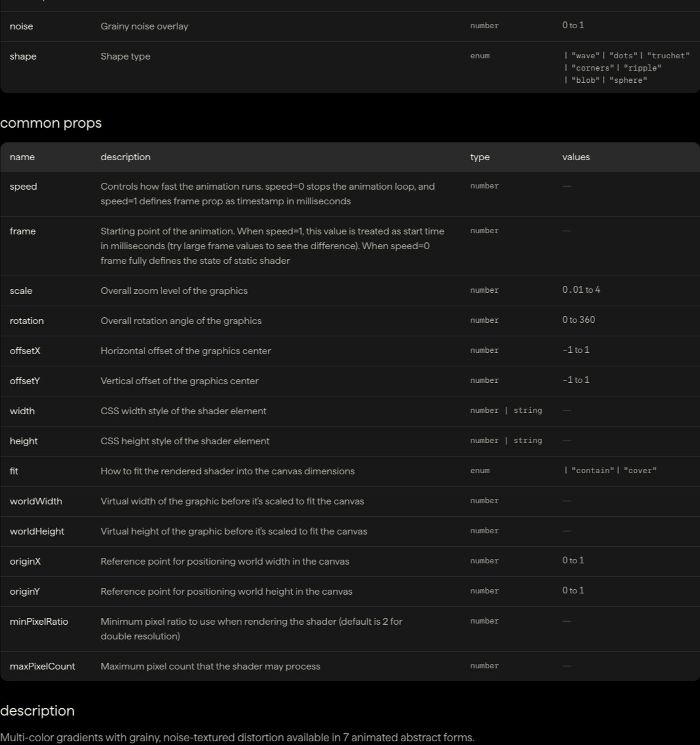Click the 'originY' prop name
This screenshot has width=700, height=745.
[25, 592]
